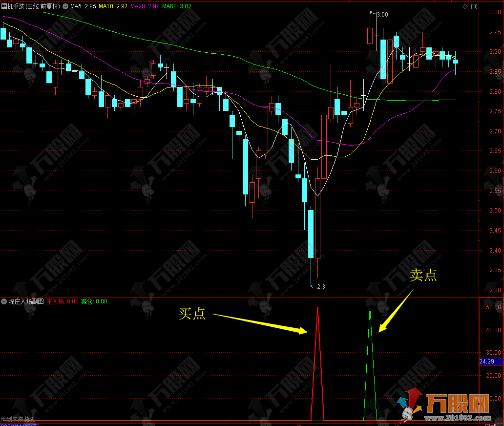
Task: Click the 2.35 price axis label
Action: tap(495, 270)
